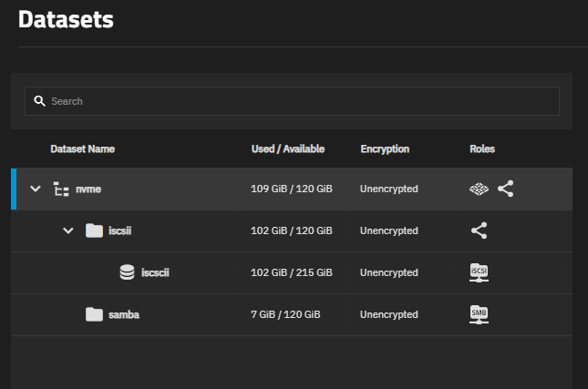The height and width of the screenshot is (389, 588).
Task: Click the Encryption column header
Action: (x=385, y=149)
